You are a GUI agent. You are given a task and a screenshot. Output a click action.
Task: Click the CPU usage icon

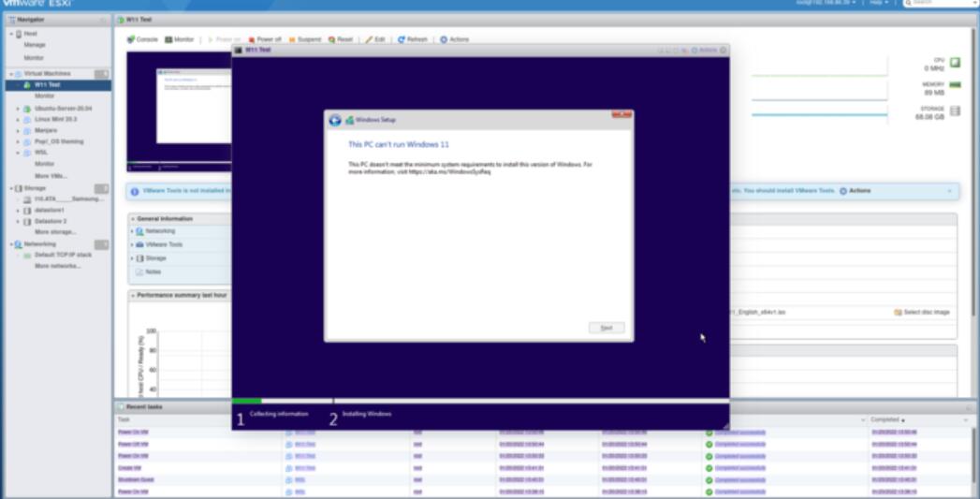(955, 63)
